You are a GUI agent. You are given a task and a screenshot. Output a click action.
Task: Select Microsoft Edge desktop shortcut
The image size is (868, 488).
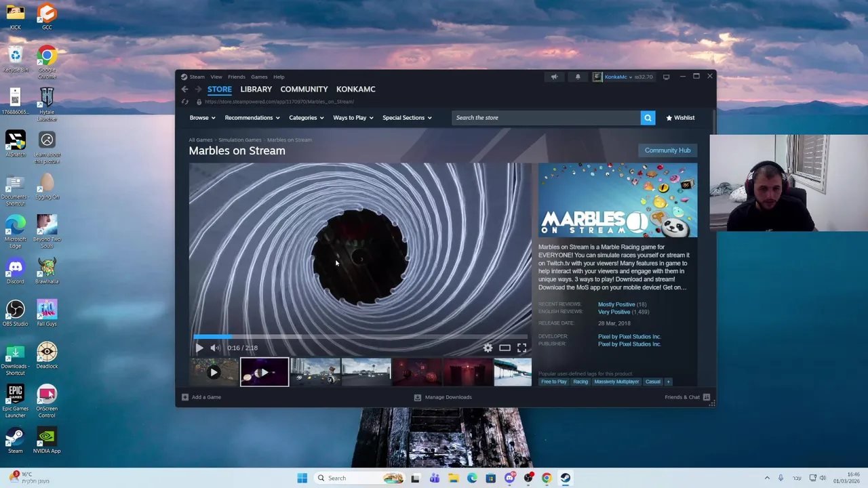[15, 232]
